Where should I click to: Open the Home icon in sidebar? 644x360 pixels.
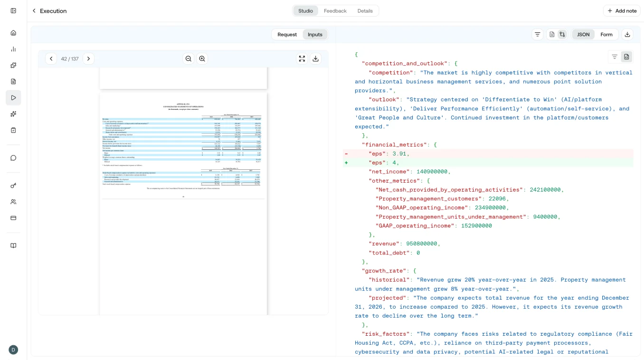[x=13, y=33]
